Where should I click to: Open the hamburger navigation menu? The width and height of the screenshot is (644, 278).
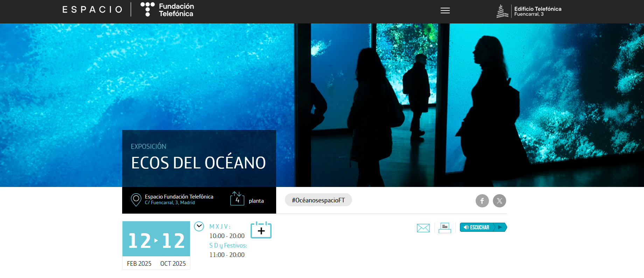pos(445,11)
